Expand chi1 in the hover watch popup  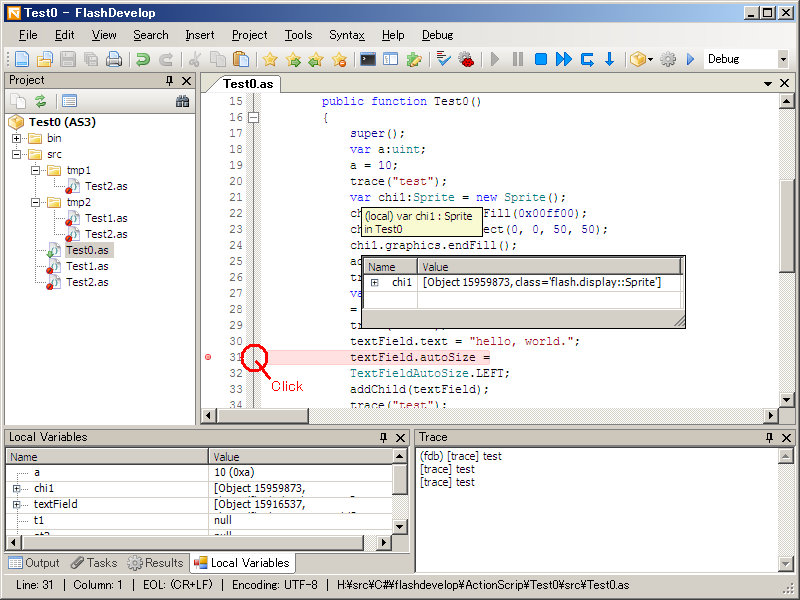click(374, 283)
